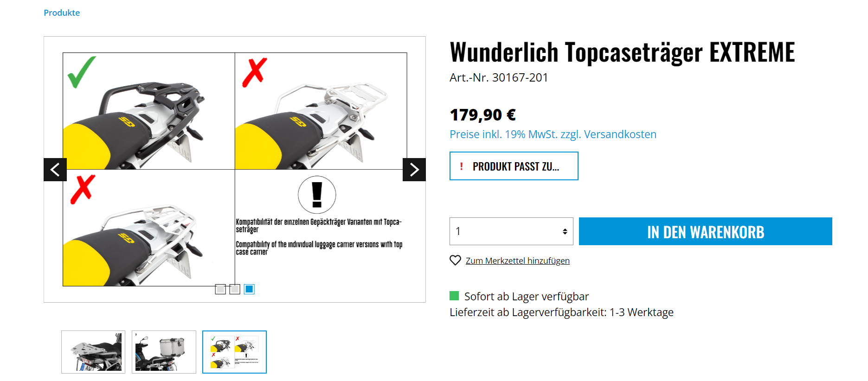868x381 pixels.
Task: Select first thumbnail of topcase carrier
Action: [x=93, y=352]
